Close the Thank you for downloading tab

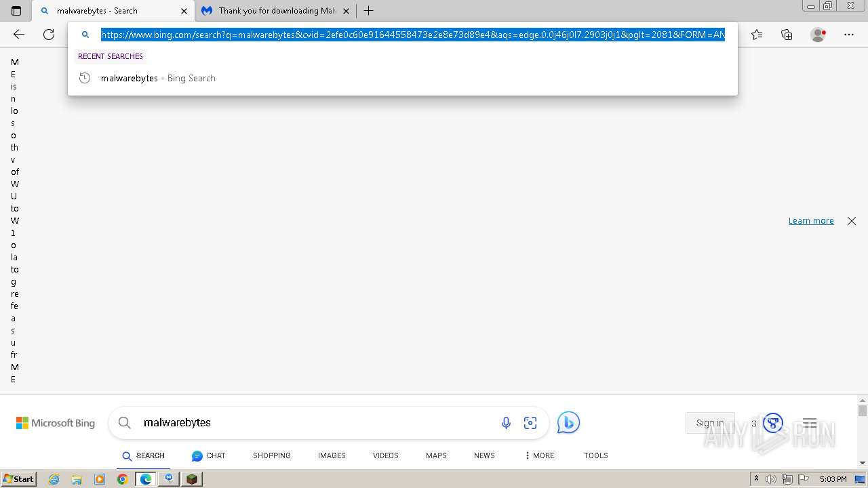346,11
